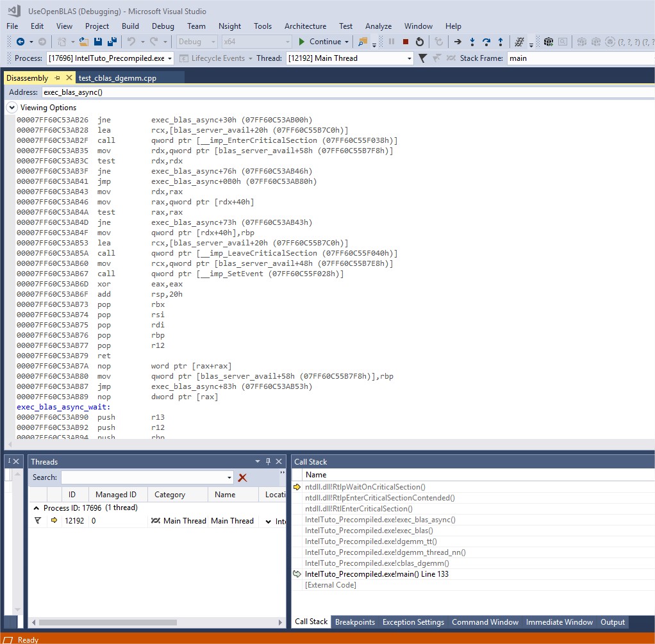Open the Command Window tab
This screenshot has height=644, width=655.
click(485, 622)
